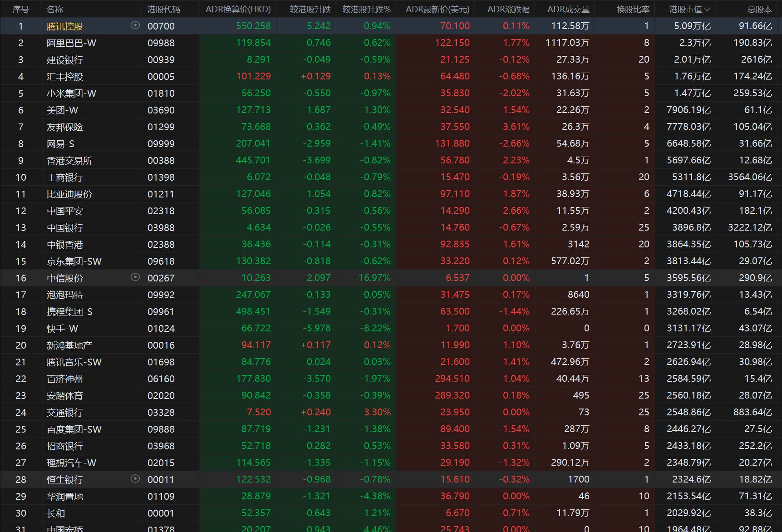Select the 小米集团-W stock name
This screenshot has width=782, height=532.
coord(71,94)
